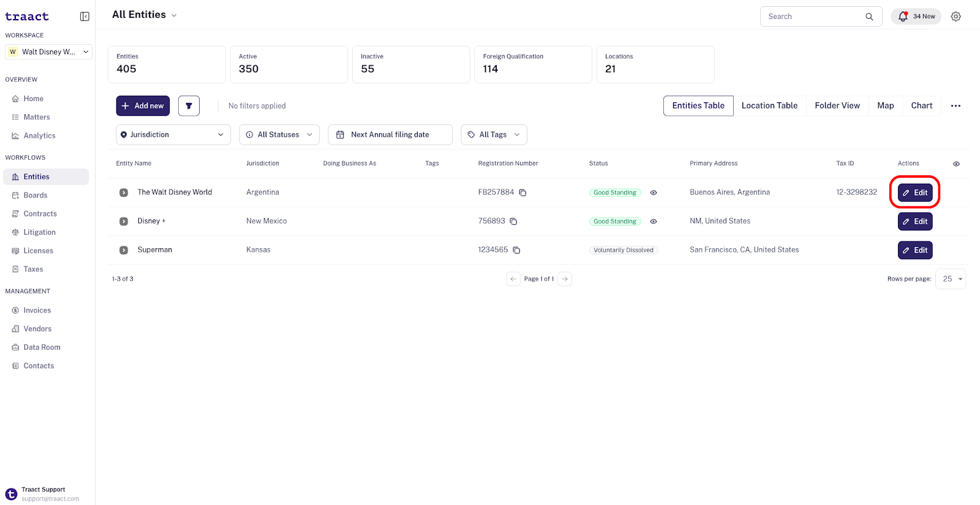This screenshot has height=505, width=980.
Task: Switch to Folder View tab
Action: [837, 106]
